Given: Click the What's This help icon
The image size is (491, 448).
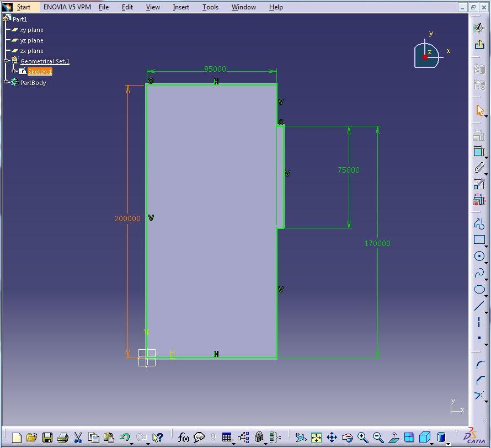Looking at the screenshot, I should click(x=158, y=438).
